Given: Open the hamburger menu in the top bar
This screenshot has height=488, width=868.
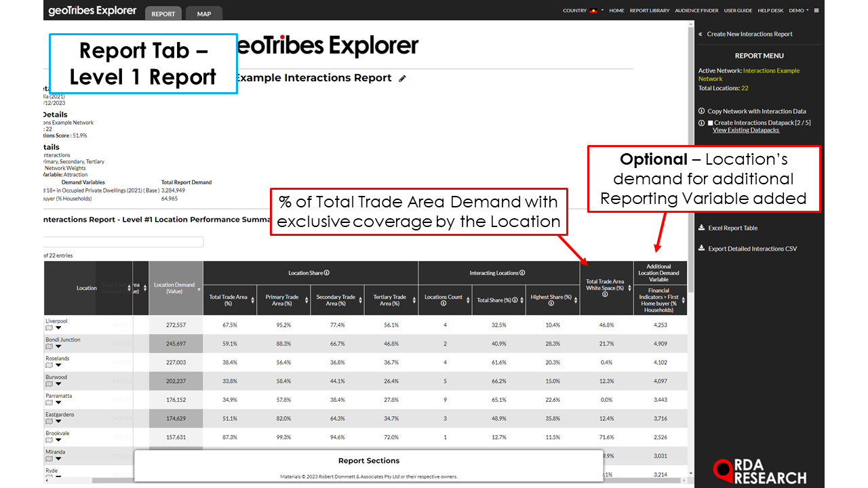Looking at the screenshot, I should (816, 11).
